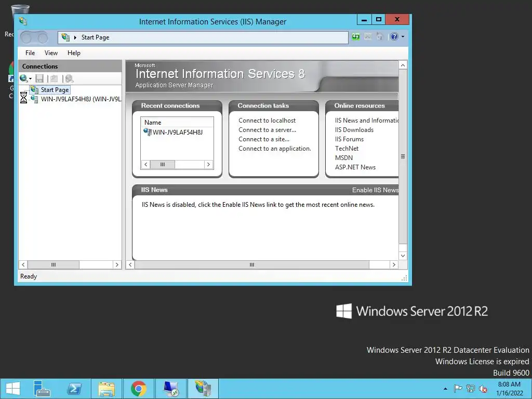532x399 pixels.
Task: Click the Connections pane horizontal scrollbar thumb
Action: pyautogui.click(x=54, y=264)
